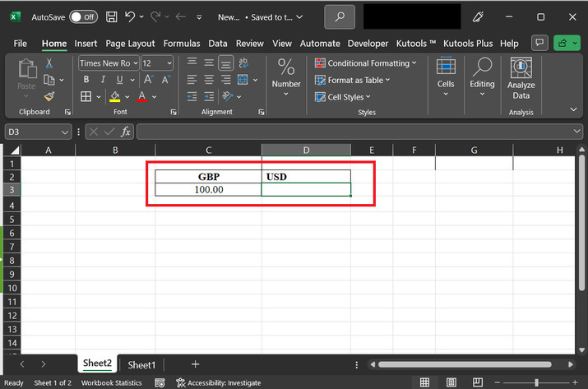The image size is (588, 389).
Task: Click the Insert Function fx icon
Action: click(125, 132)
